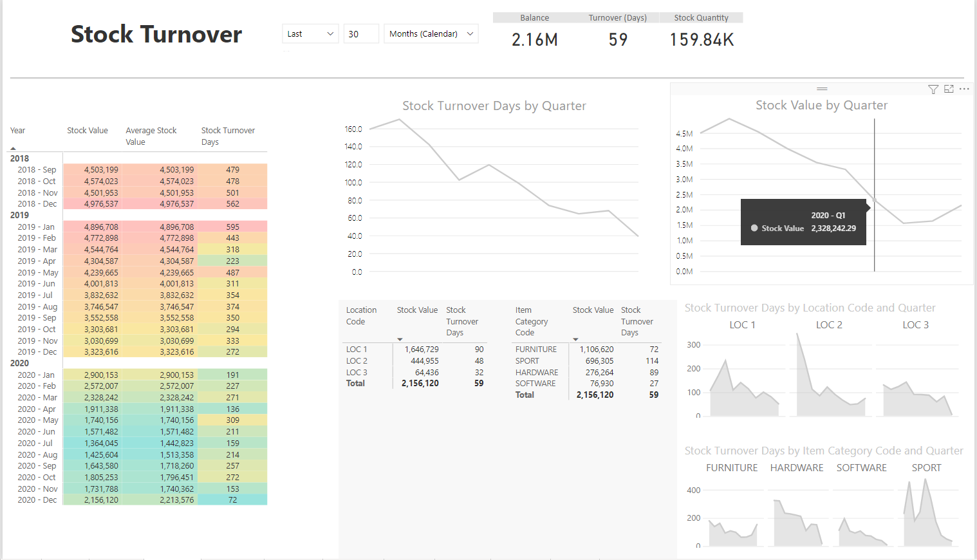
Task: Click LOC 3 row in location table
Action: (x=416, y=373)
